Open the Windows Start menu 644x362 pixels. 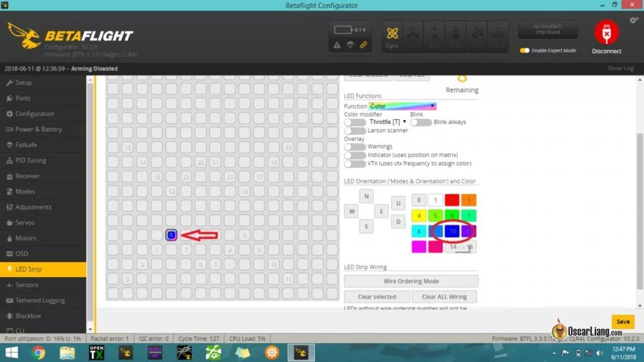tap(11, 353)
